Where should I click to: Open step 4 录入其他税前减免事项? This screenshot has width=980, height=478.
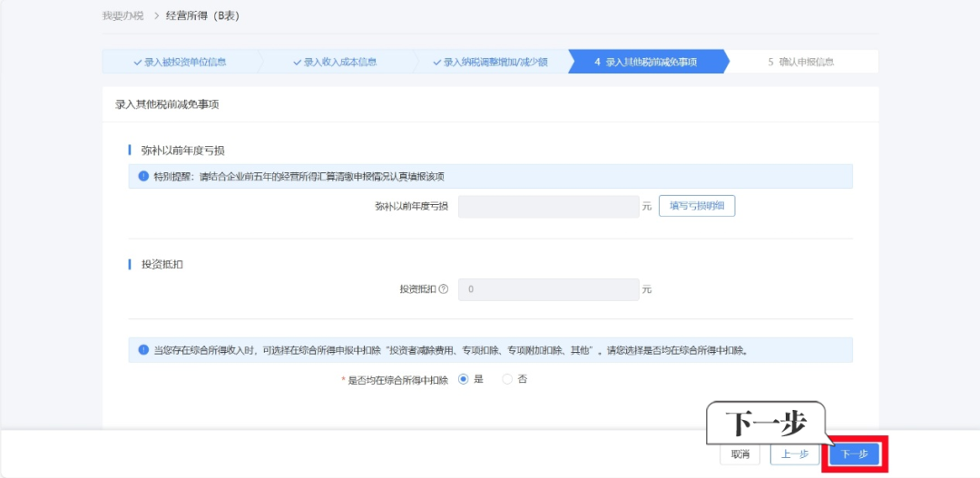[645, 63]
